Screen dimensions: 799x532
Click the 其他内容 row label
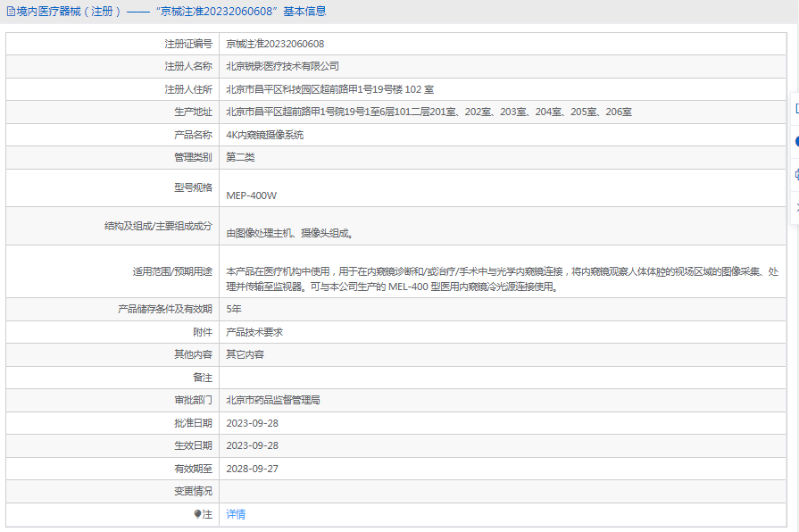(x=193, y=354)
